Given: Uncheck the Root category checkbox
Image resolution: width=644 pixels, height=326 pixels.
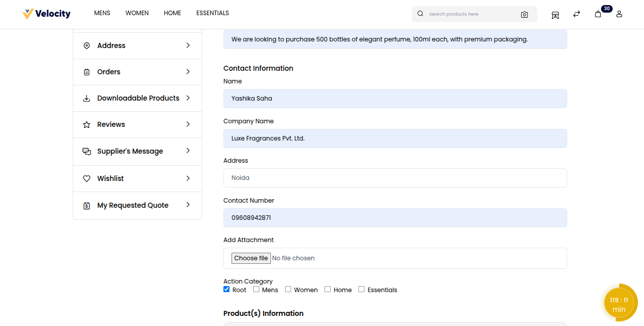Looking at the screenshot, I should coord(226,290).
